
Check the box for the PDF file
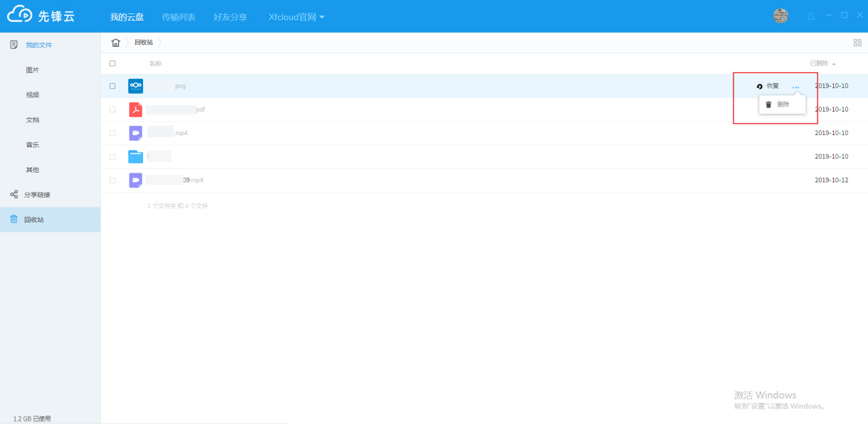point(112,109)
